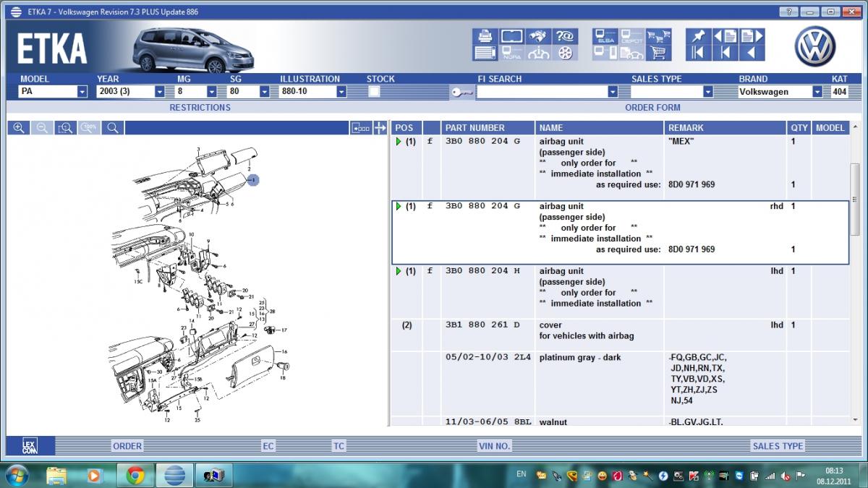
Task: Open the ELSA workshop link icon
Action: click(605, 36)
